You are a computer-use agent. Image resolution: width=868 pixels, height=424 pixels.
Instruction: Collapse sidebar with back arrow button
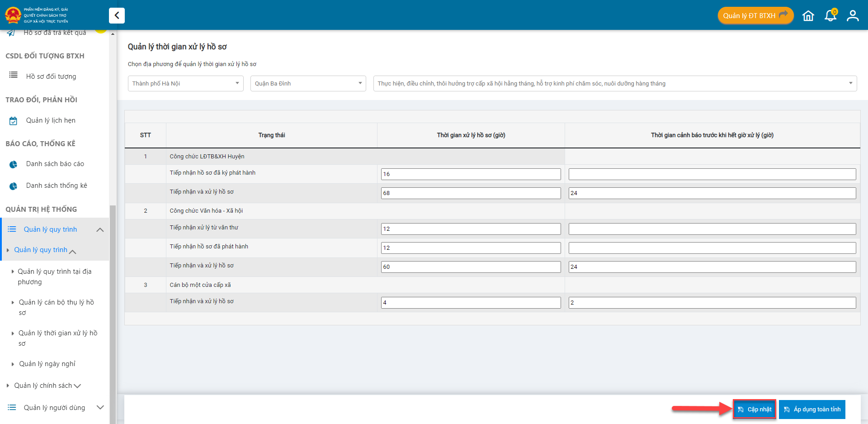[117, 15]
